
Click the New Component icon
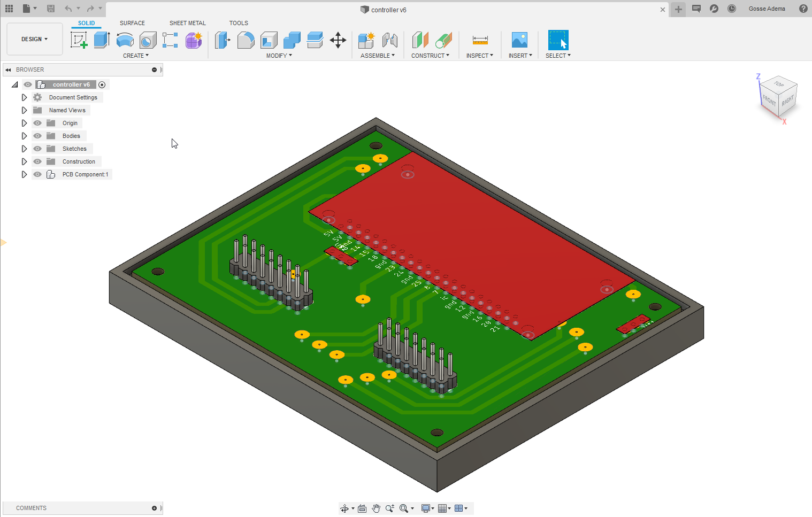point(366,40)
